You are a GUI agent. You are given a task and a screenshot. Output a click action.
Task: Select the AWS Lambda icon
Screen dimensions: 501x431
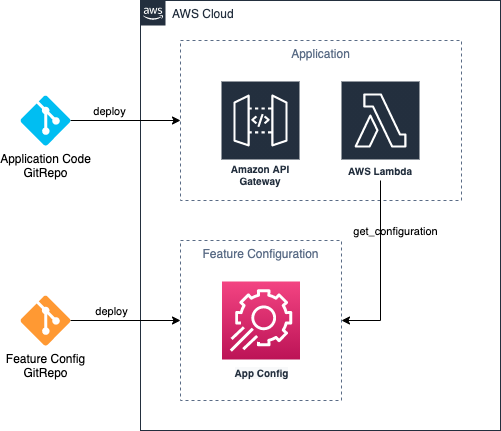click(x=380, y=120)
